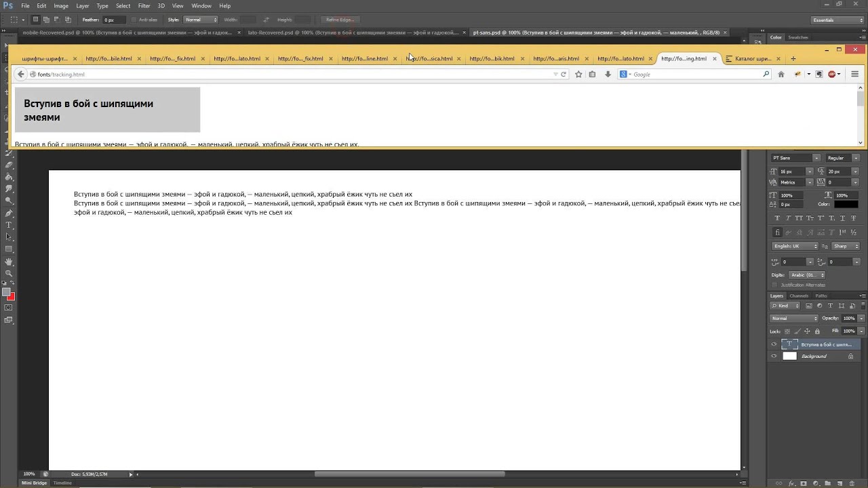
Task: Reload the page in the browser
Action: (564, 74)
